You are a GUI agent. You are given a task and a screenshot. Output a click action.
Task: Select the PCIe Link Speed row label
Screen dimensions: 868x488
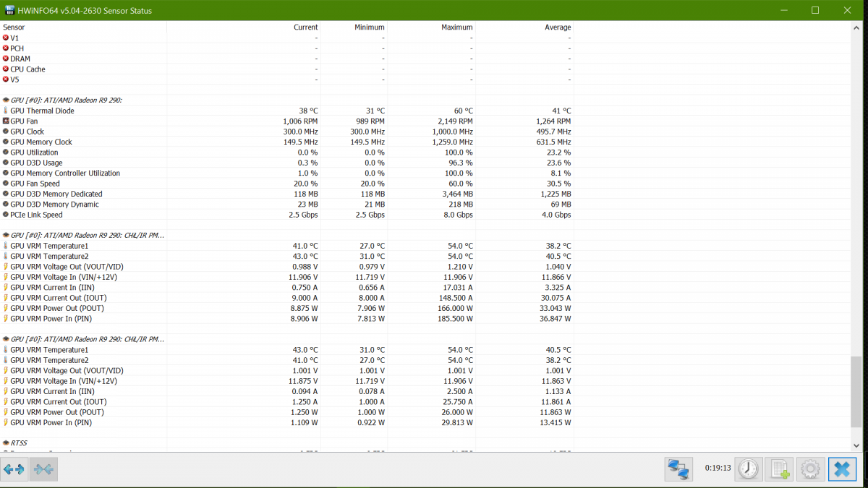coord(36,215)
